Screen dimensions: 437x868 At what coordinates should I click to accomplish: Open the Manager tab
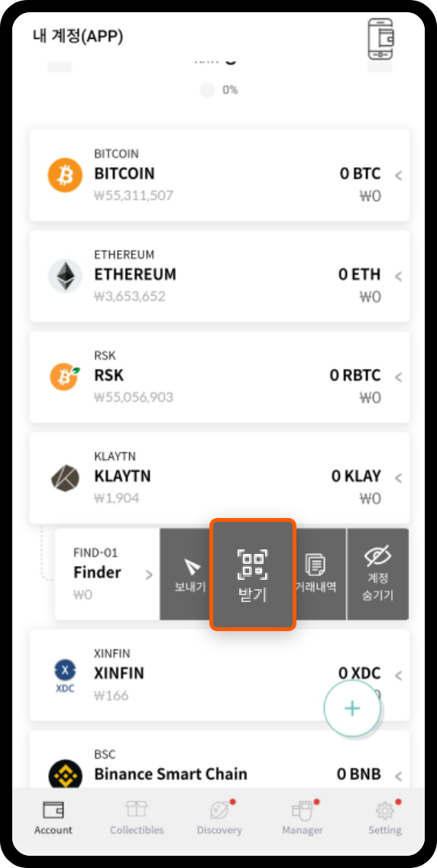pos(302,818)
